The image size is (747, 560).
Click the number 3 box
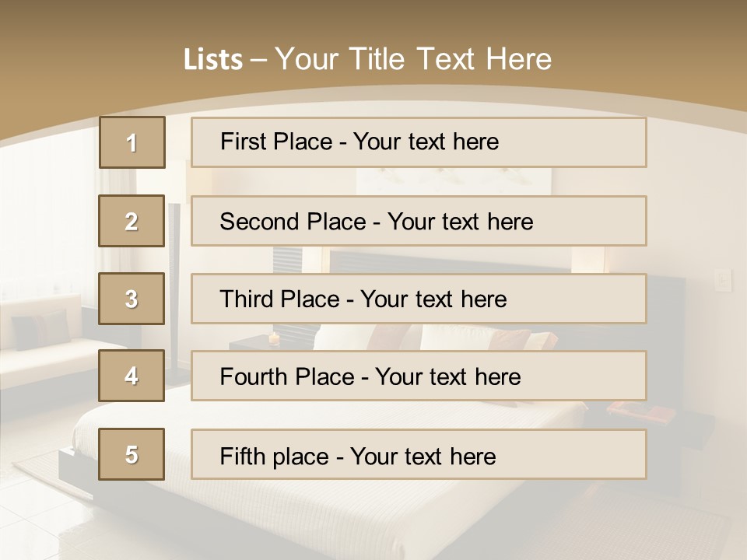click(x=132, y=299)
